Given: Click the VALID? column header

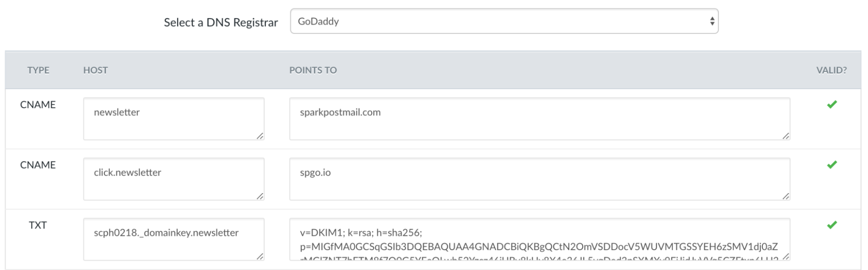Looking at the screenshot, I should pos(832,70).
